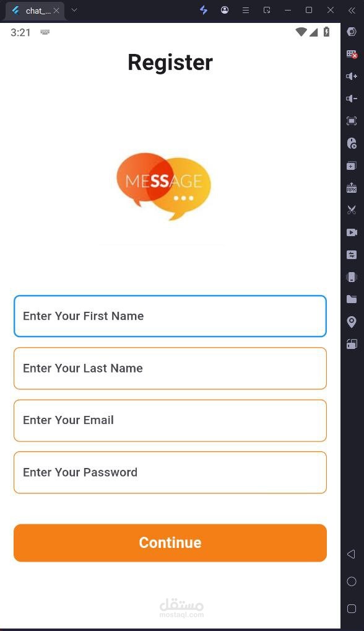Toggle fullscreen mode icon in sidebar
The image size is (364, 631).
352,121
